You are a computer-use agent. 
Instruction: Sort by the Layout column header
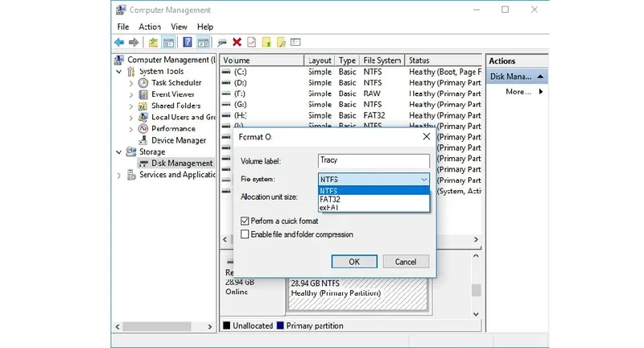(320, 60)
